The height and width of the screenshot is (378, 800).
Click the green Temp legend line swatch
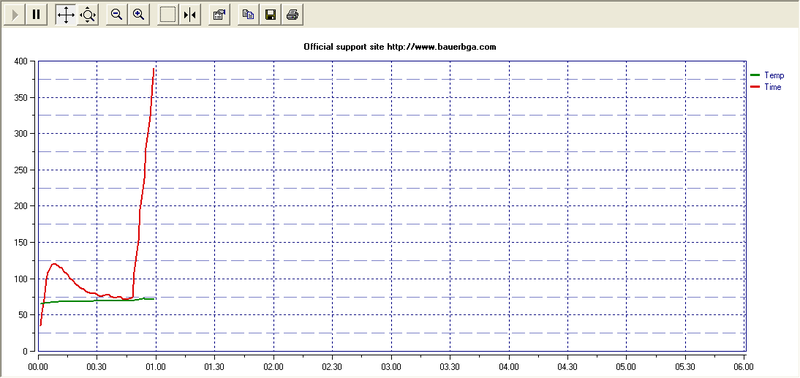pos(755,75)
